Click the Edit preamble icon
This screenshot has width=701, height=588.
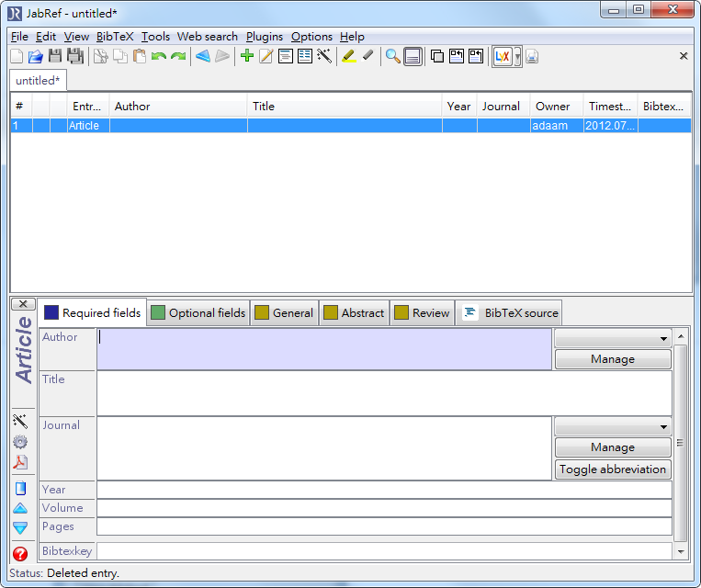click(x=285, y=56)
